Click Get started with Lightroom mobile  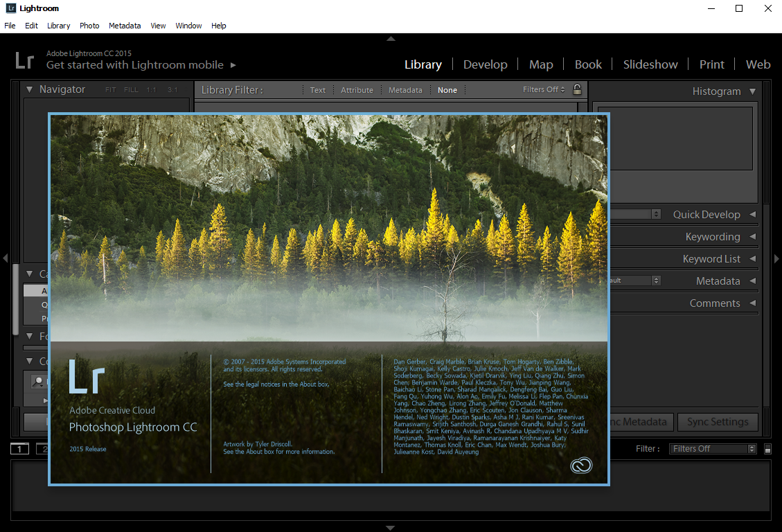point(134,65)
